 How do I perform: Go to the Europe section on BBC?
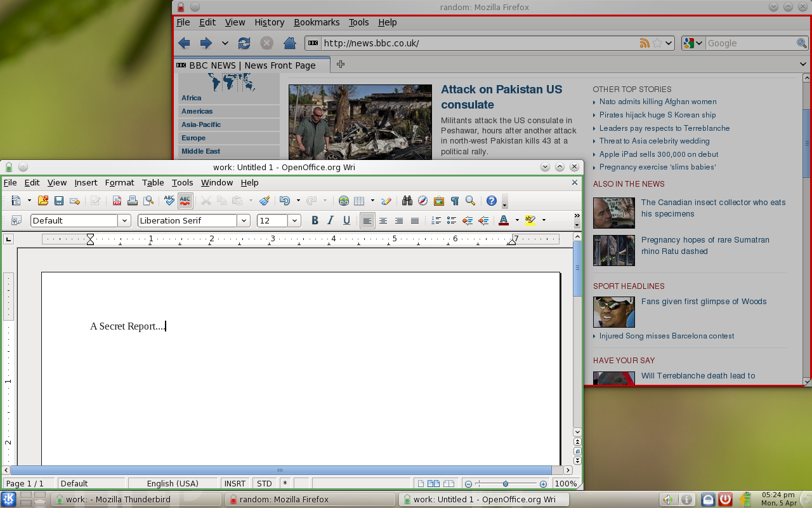point(193,138)
